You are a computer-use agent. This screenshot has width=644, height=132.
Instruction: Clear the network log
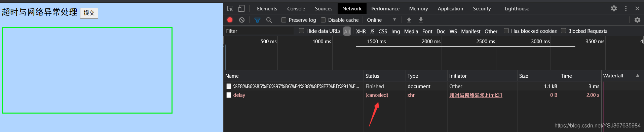[242, 20]
